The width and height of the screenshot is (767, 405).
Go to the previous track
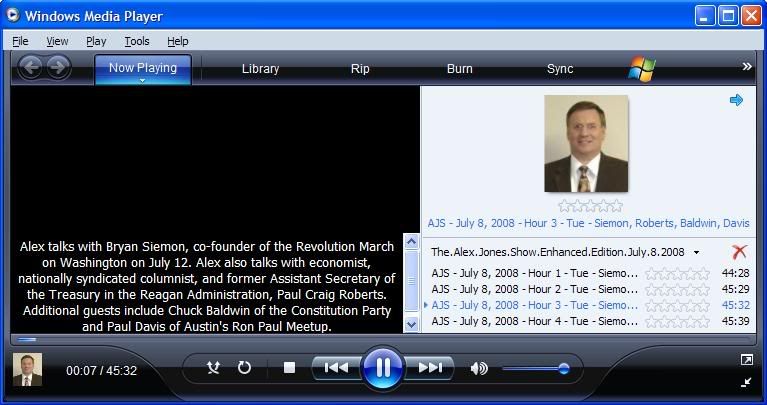click(336, 367)
